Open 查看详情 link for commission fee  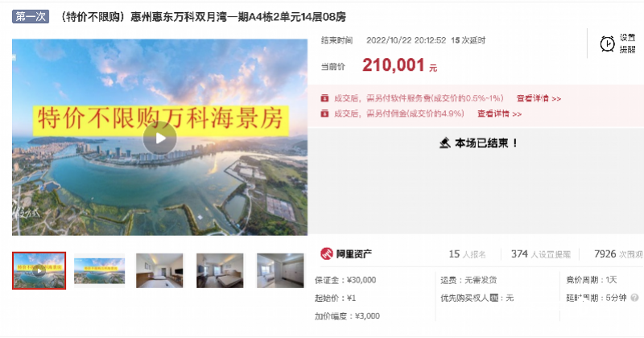pyautogui.click(x=499, y=113)
